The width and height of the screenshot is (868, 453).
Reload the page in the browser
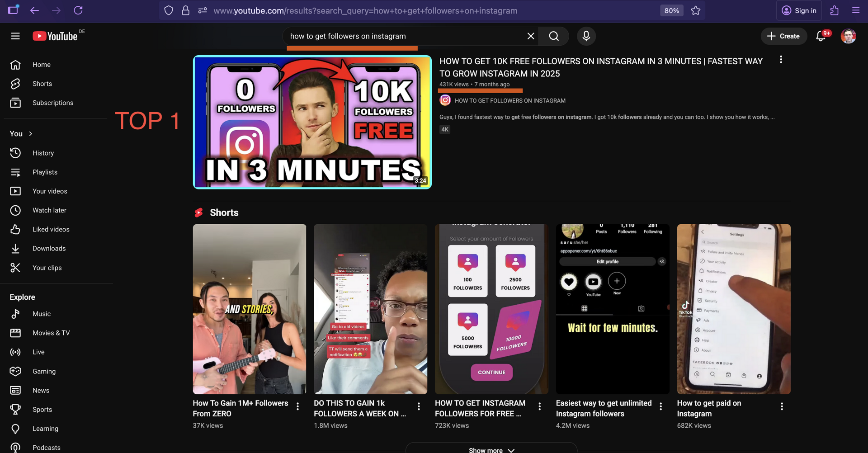tap(78, 10)
